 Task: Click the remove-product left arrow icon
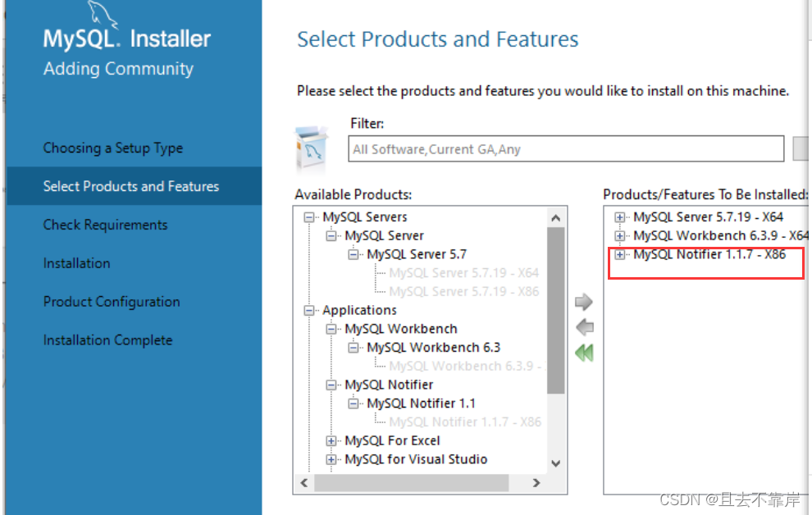pyautogui.click(x=585, y=327)
